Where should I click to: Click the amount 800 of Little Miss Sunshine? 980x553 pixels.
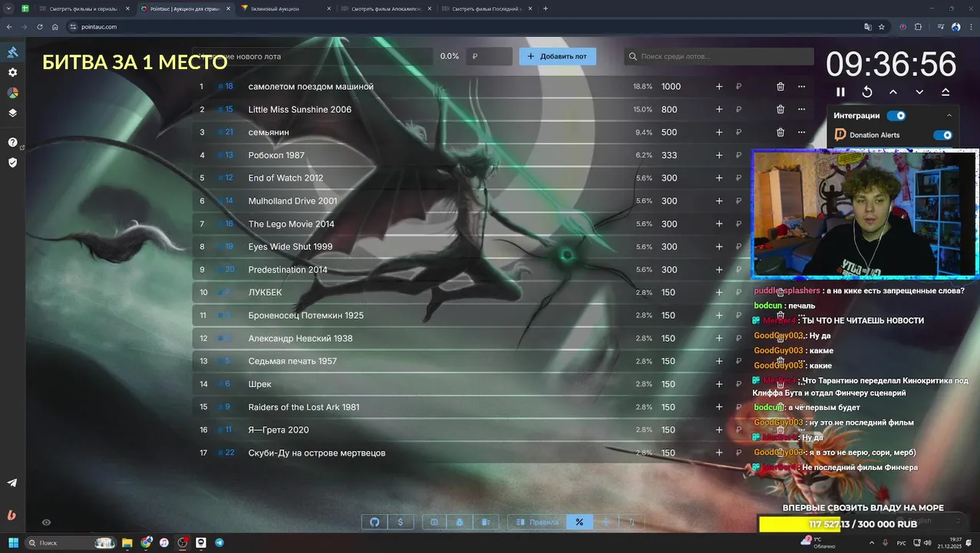pos(669,110)
